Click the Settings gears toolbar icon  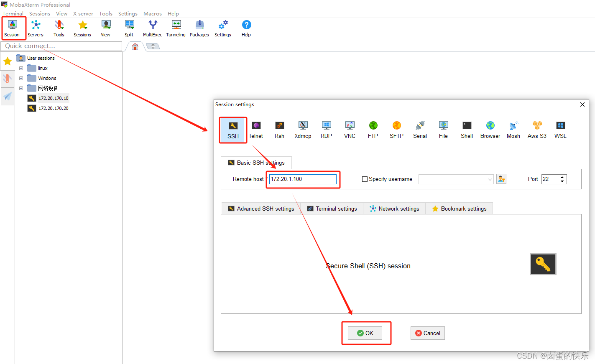223,28
